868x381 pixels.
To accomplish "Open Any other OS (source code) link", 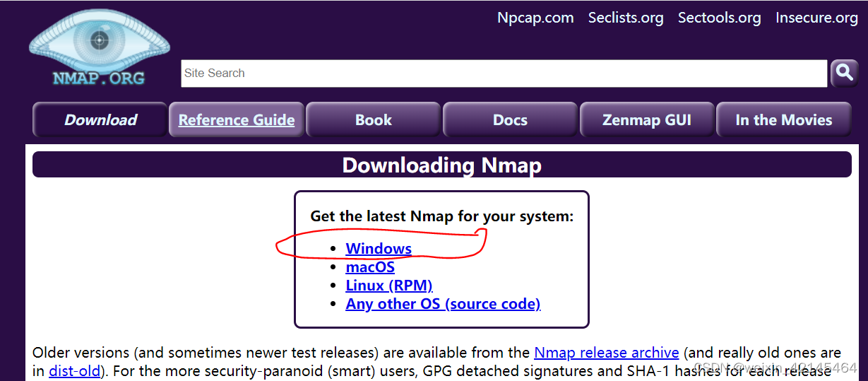I will tap(443, 304).
